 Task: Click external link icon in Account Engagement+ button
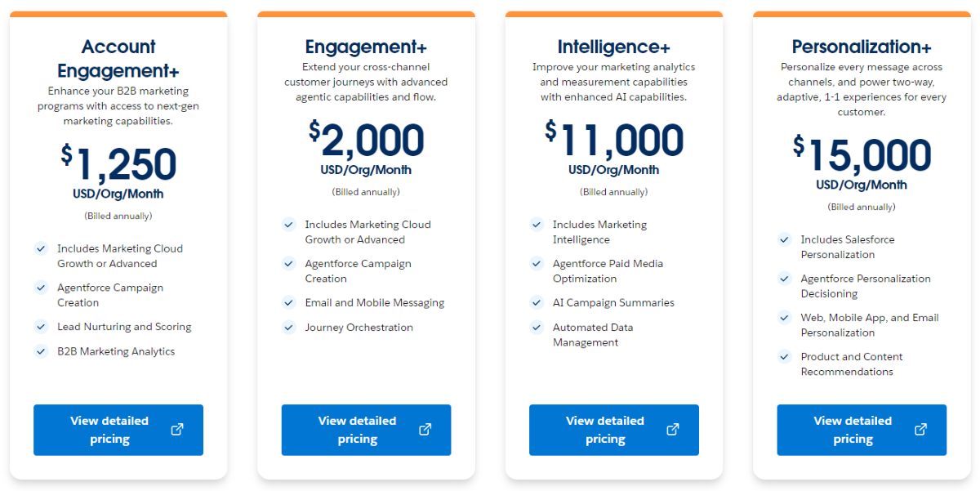(177, 430)
